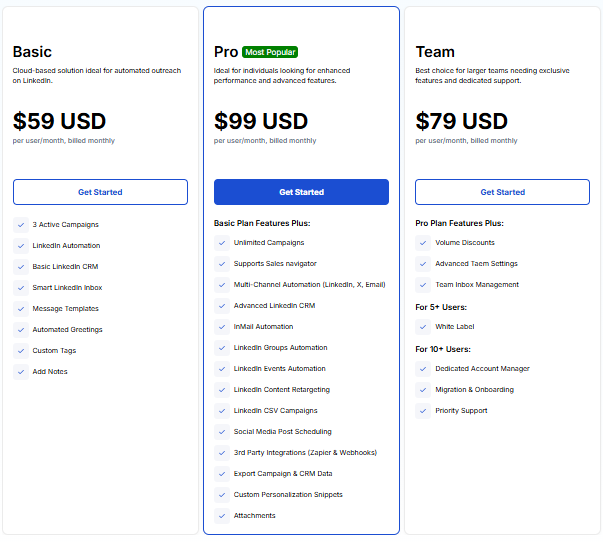The height and width of the screenshot is (542, 603).
Task: Click the $79 USD Team price
Action: coord(461,121)
